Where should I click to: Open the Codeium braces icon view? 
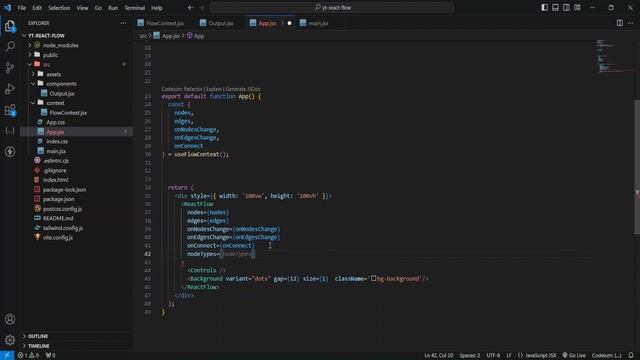click(10, 131)
